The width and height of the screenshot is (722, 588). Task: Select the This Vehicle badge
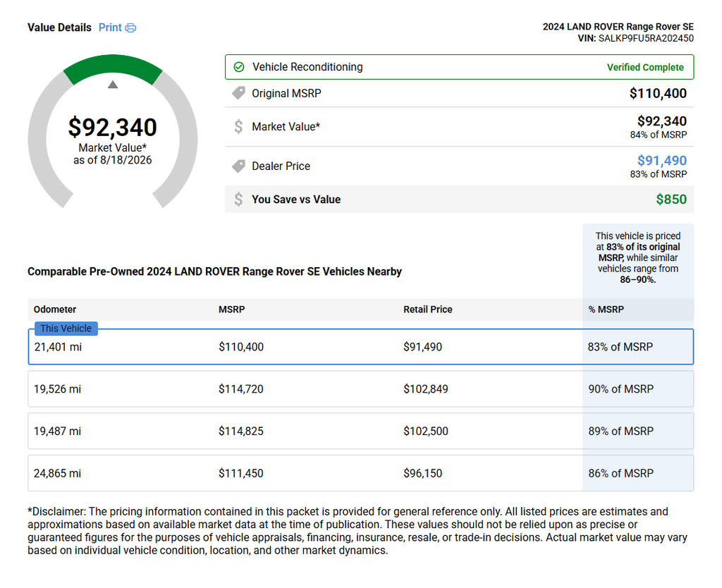pyautogui.click(x=66, y=329)
